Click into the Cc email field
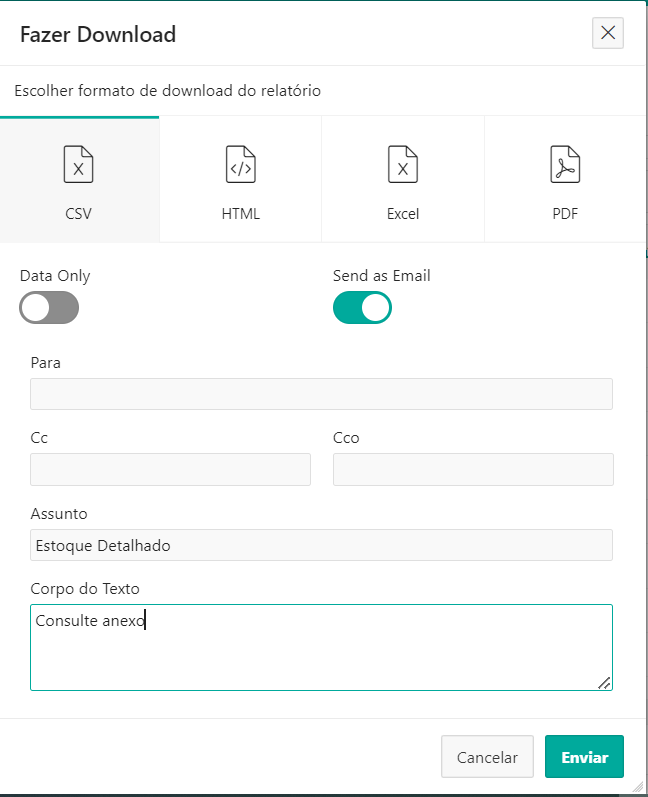This screenshot has width=648, height=797. pyautogui.click(x=170, y=469)
